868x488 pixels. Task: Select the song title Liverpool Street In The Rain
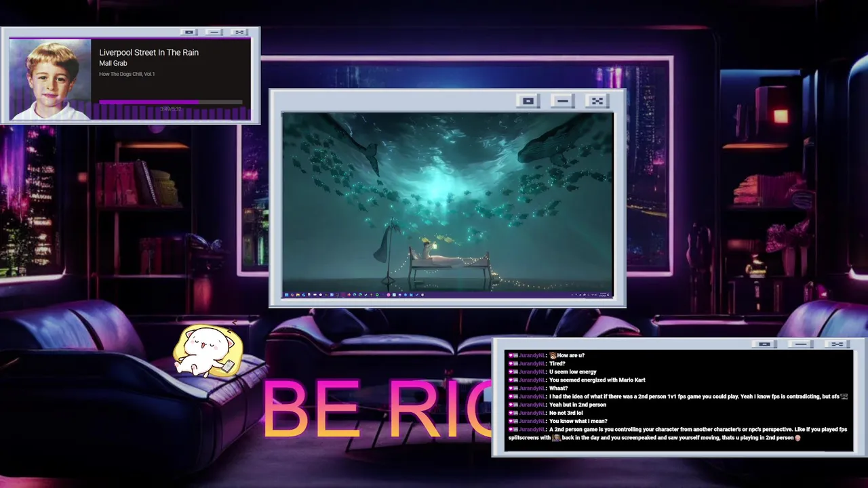click(x=149, y=52)
